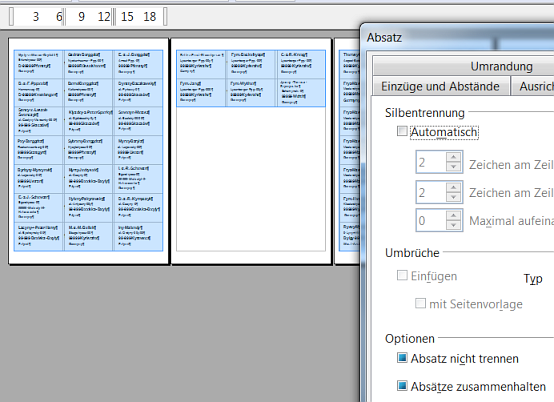Enable the Automatisch hyphenation checkbox
Image resolution: width=554 pixels, height=402 pixels.
[402, 131]
